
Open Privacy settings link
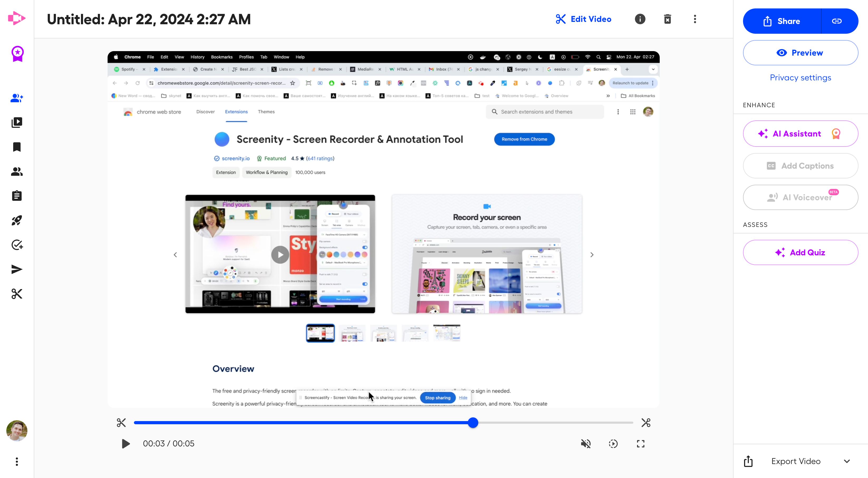[800, 78]
